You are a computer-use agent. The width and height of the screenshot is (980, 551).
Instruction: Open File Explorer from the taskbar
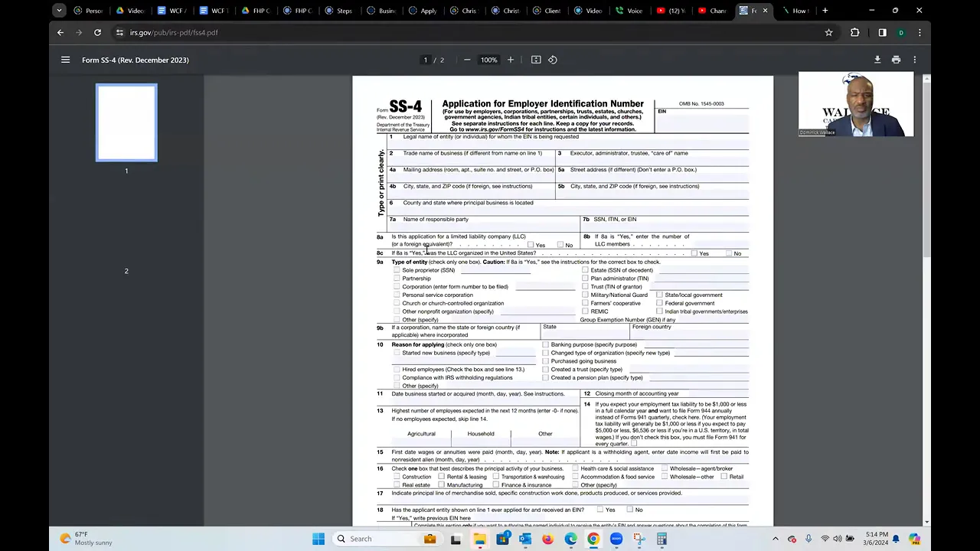(x=479, y=539)
